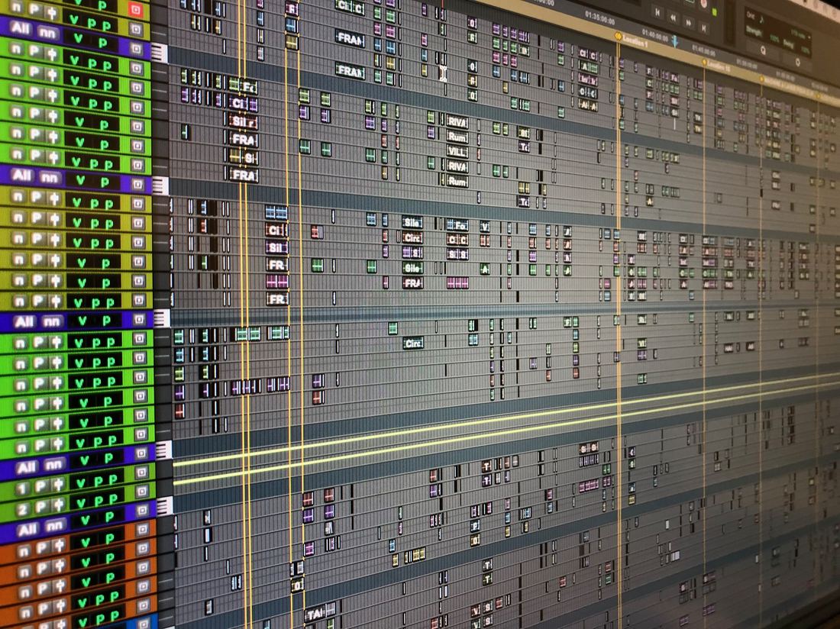This screenshot has width=840, height=629.
Task: Click mini keyboard icon on row below track 2
Action: pos(166,505)
